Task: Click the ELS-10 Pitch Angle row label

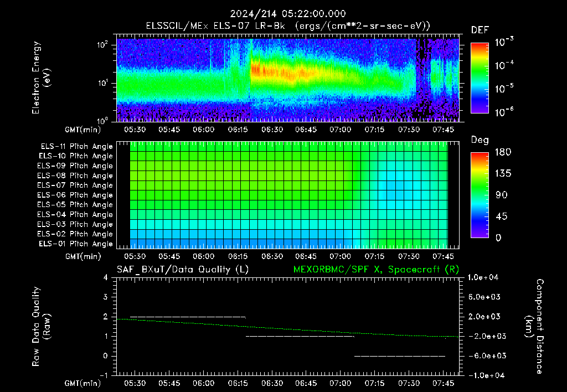Action: 75,156
